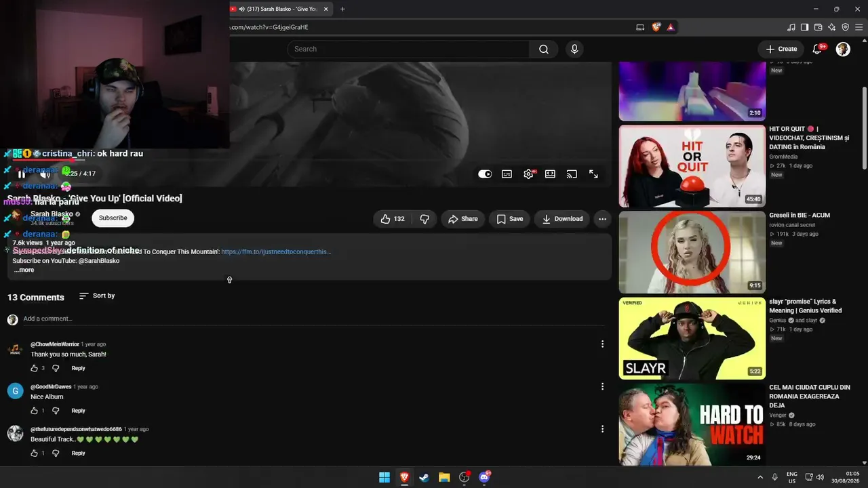
Task: Subscribe to Sarah Blasko's channel
Action: (113, 218)
